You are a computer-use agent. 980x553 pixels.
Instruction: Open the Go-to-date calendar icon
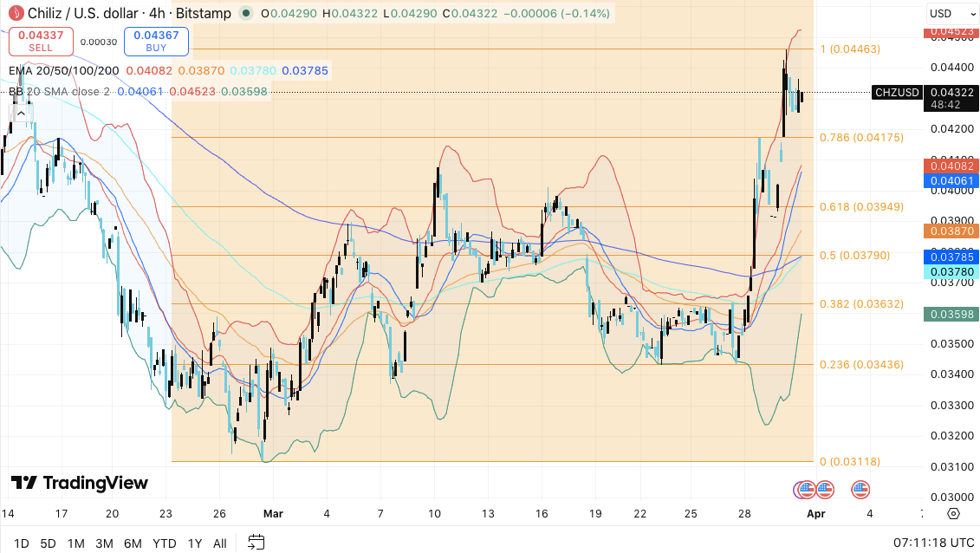click(256, 543)
